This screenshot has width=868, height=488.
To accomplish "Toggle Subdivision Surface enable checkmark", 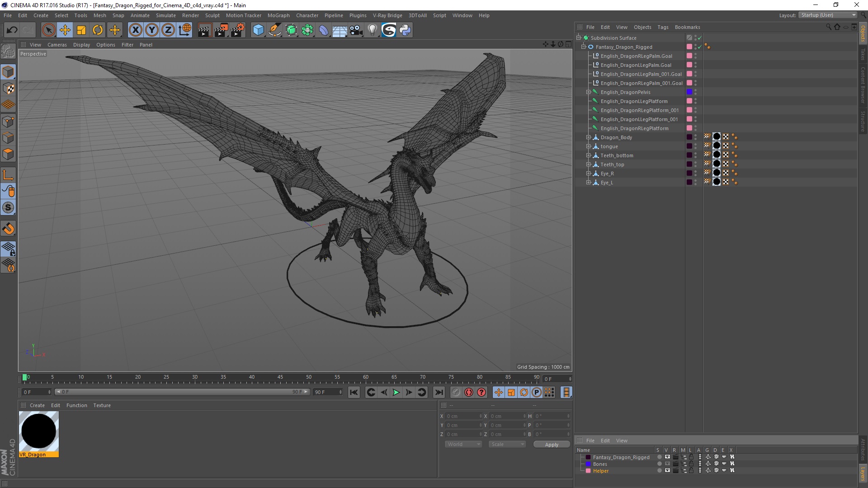I will click(x=700, y=38).
